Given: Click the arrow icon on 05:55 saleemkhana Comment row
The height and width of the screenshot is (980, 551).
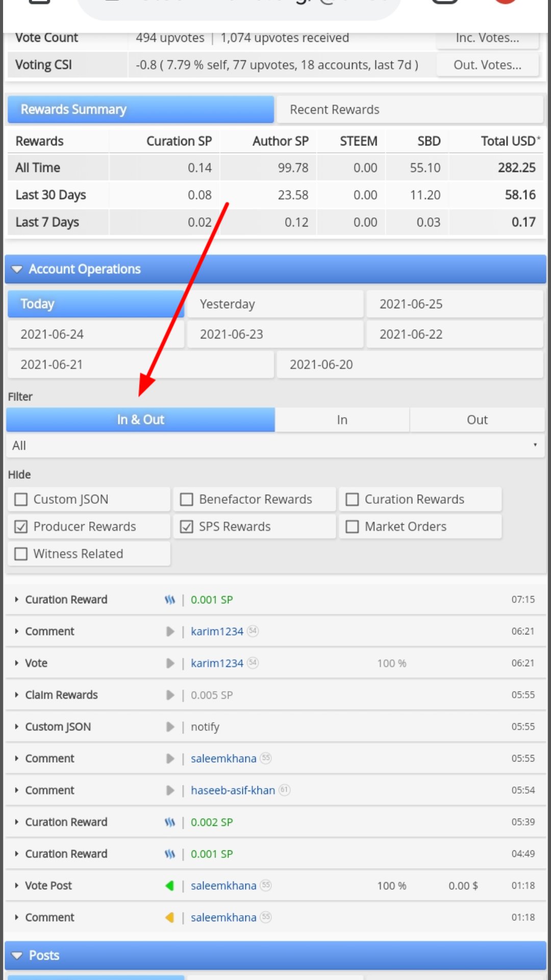Looking at the screenshot, I should [170, 758].
